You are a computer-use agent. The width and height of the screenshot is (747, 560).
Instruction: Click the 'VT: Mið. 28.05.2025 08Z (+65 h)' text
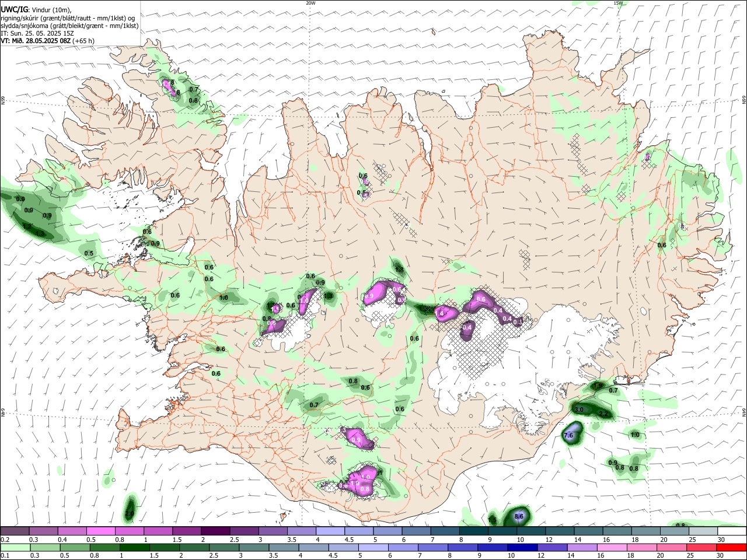click(x=47, y=41)
